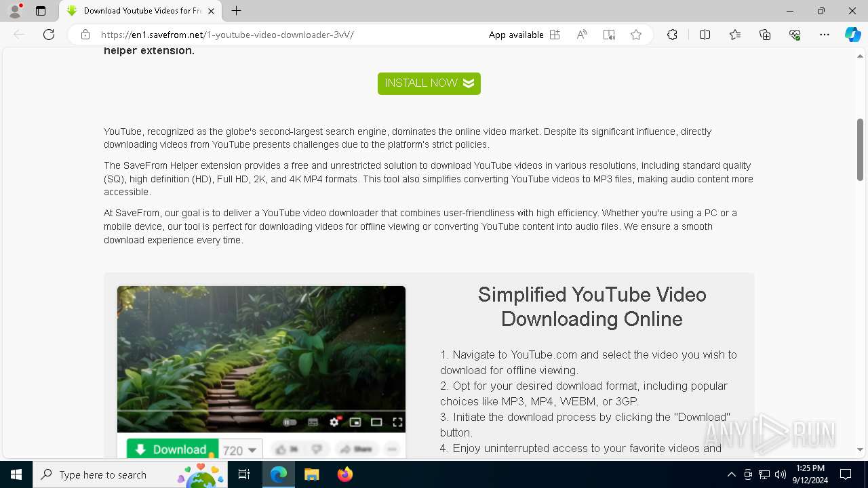Show hidden system tray icons chevron

coord(731,474)
